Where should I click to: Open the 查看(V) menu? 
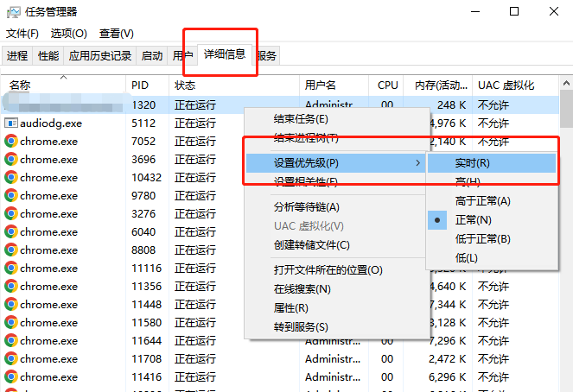[116, 34]
